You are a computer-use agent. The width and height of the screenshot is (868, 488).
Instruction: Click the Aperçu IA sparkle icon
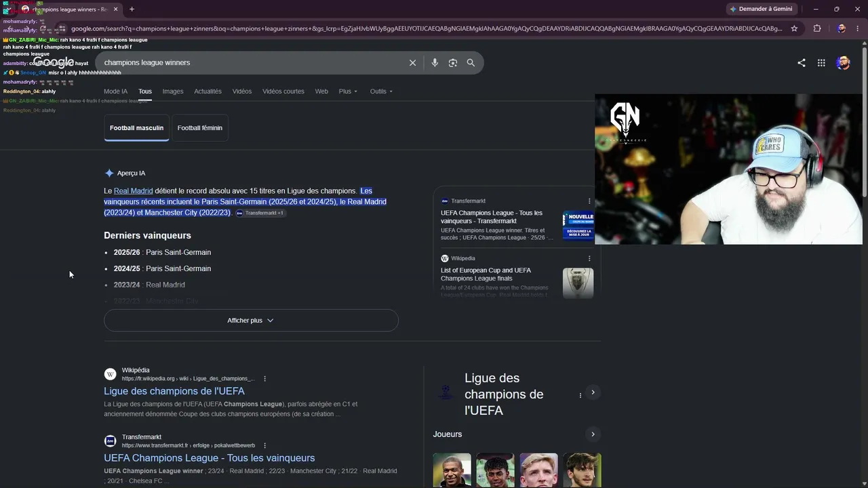pos(109,173)
